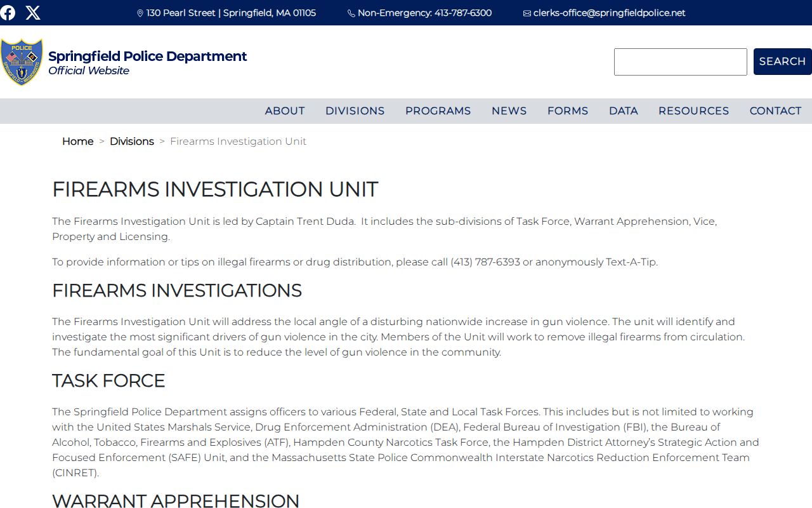
Task: Click the SEARCH button
Action: (x=782, y=62)
